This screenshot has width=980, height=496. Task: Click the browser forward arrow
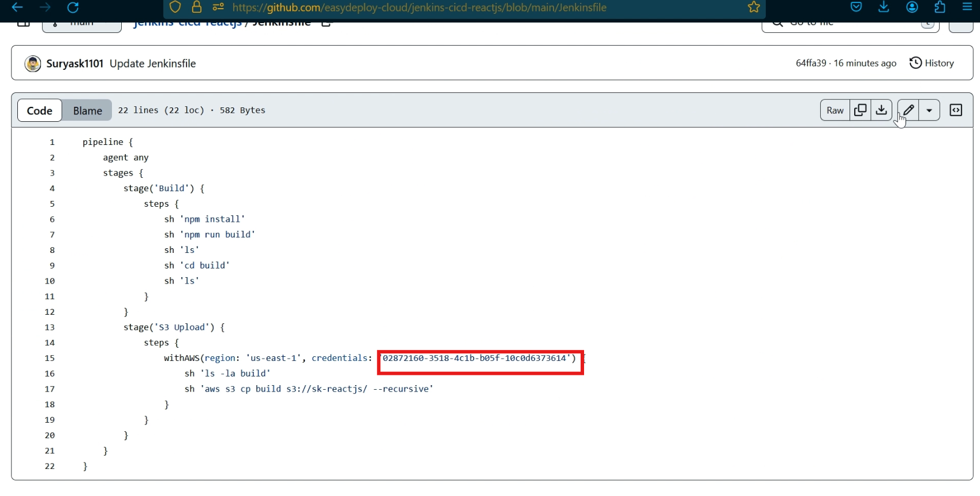45,7
